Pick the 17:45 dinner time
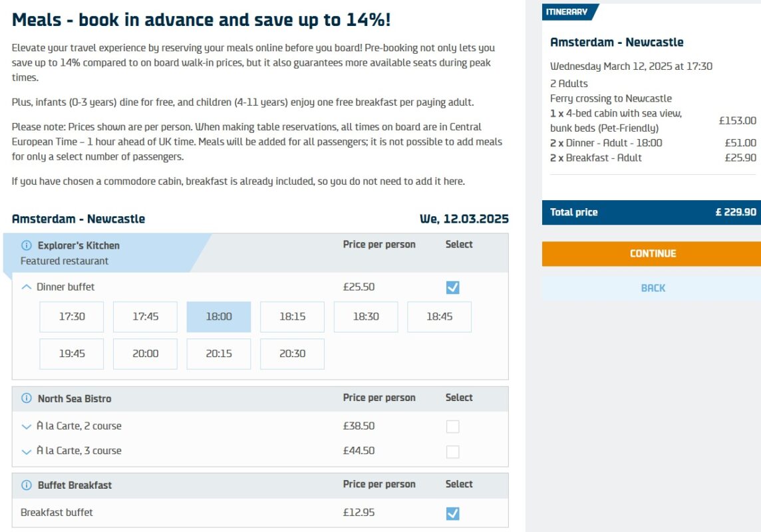761x532 pixels. click(145, 317)
